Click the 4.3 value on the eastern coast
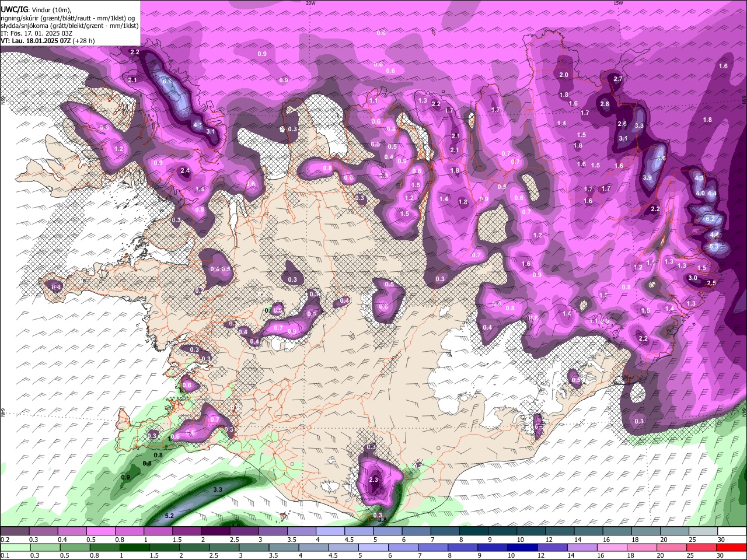 699,178
